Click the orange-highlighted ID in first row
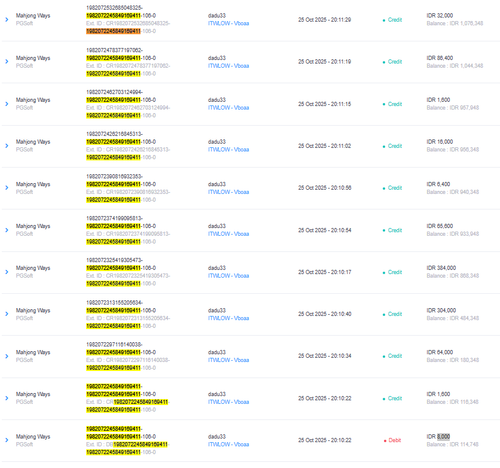 [113, 31]
